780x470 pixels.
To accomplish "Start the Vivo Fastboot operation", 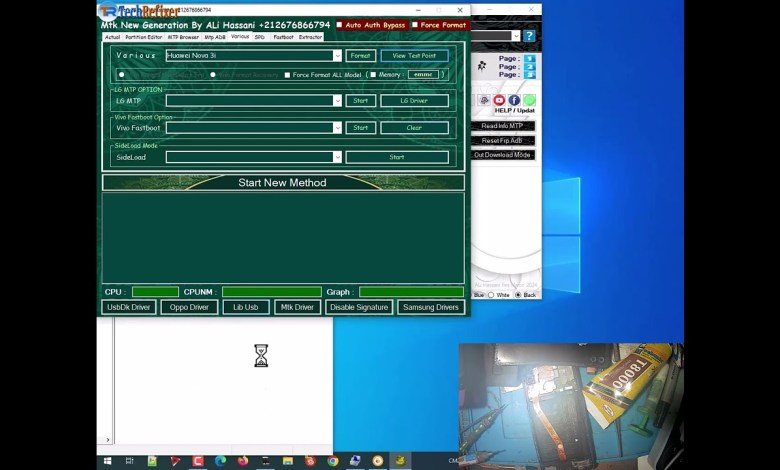I will (361, 128).
